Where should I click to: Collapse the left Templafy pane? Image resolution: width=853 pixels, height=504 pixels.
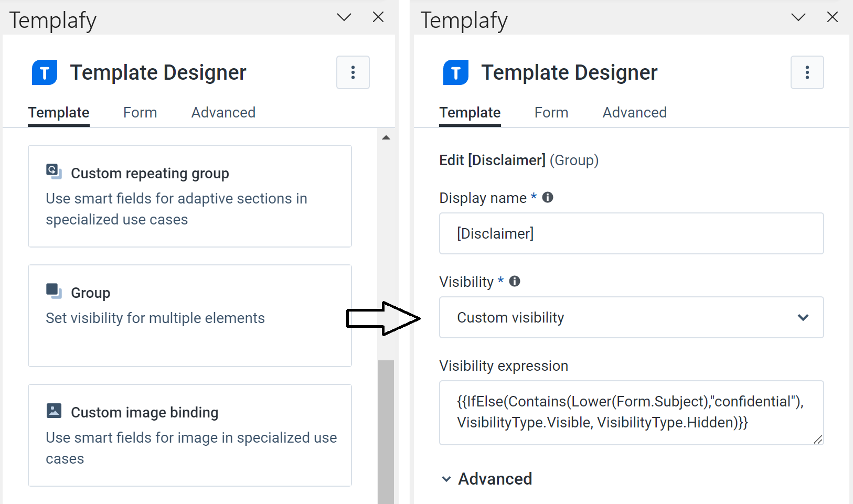point(344,17)
